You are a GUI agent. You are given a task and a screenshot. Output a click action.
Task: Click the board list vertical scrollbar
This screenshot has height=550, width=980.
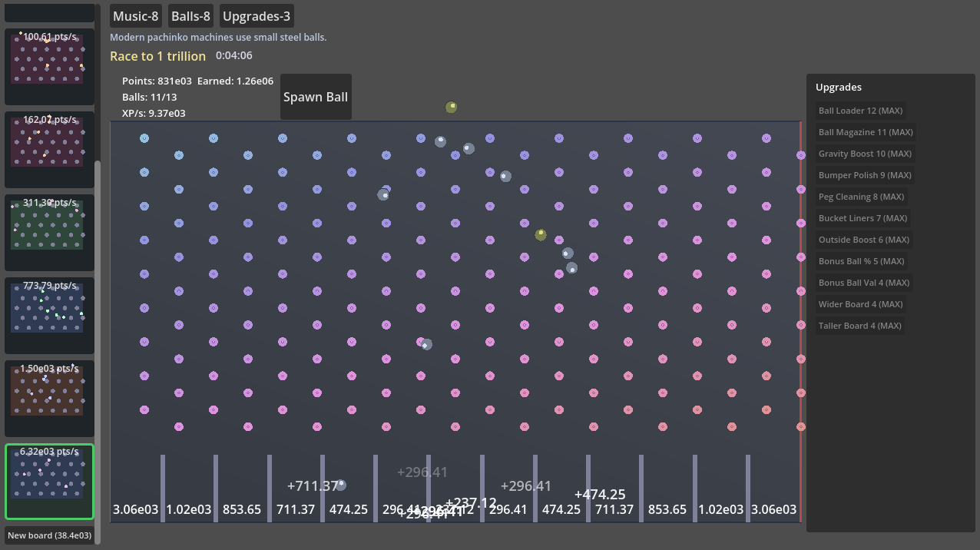(98, 346)
